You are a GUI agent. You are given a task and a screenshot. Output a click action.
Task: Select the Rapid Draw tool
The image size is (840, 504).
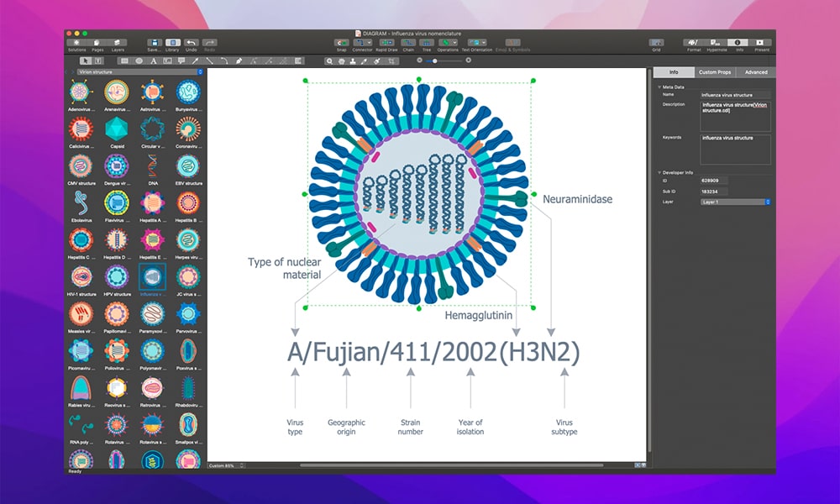pos(386,42)
